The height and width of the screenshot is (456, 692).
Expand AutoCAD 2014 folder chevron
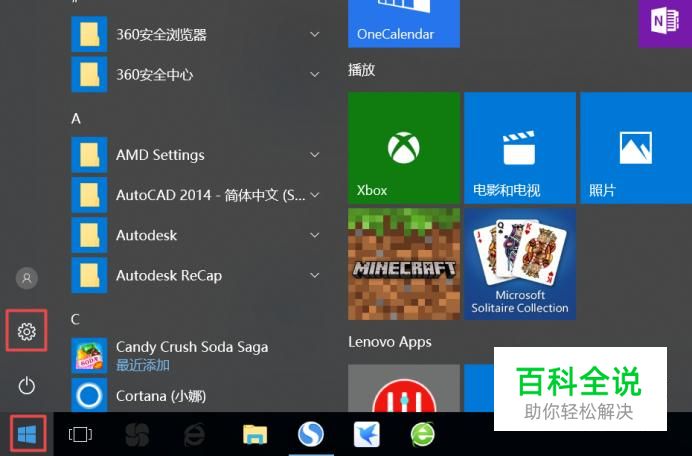pyautogui.click(x=315, y=195)
